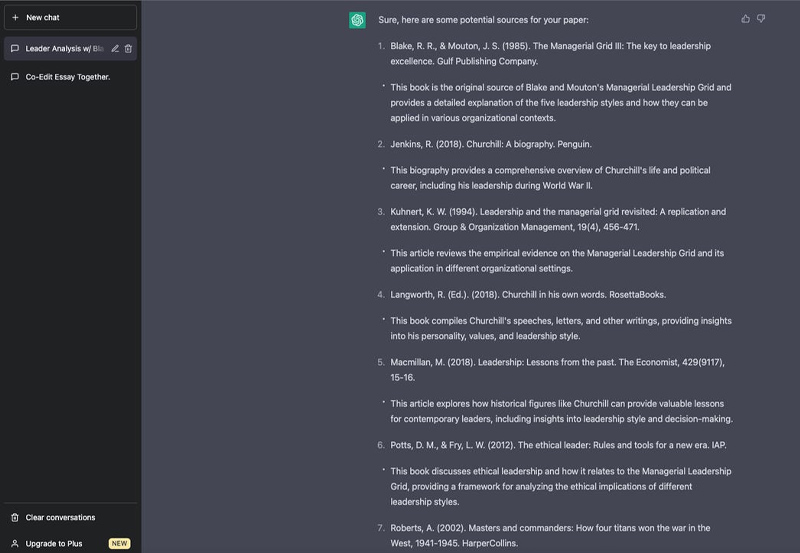This screenshot has height=553, width=800.
Task: Click the Blake and Mouton 1985 citation text
Action: [550, 54]
